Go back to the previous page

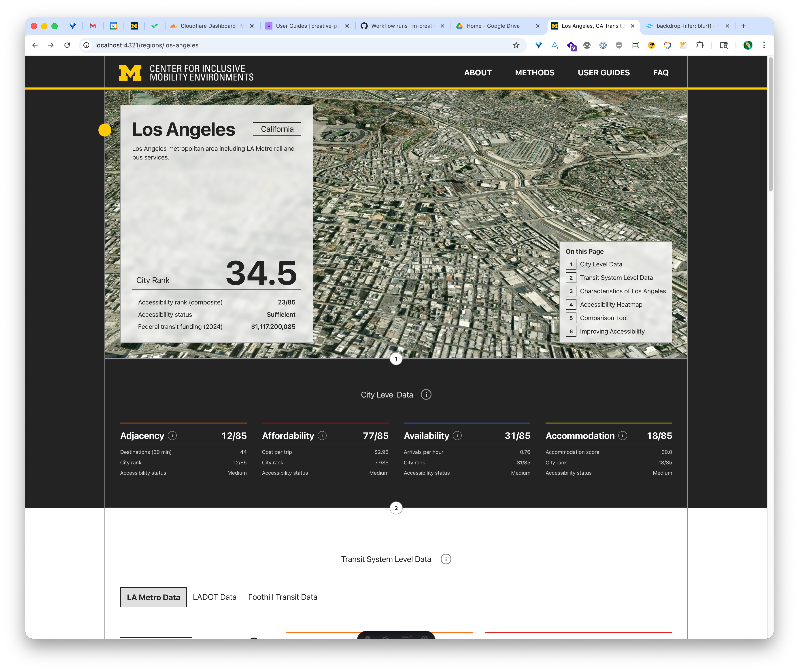click(35, 45)
